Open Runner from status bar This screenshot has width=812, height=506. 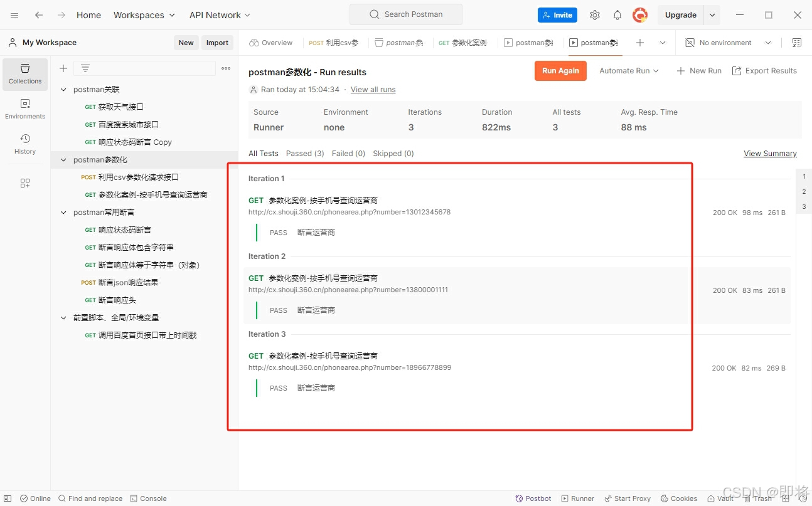pos(578,498)
